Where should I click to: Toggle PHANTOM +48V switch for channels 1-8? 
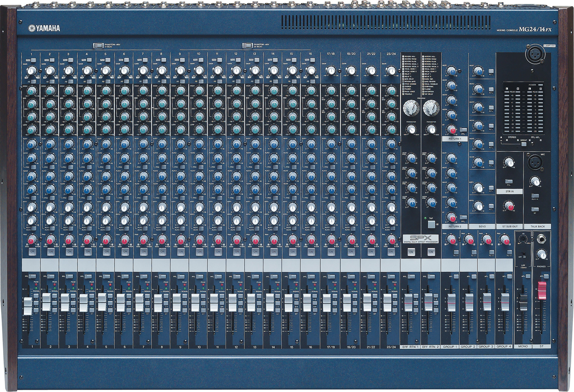click(98, 45)
